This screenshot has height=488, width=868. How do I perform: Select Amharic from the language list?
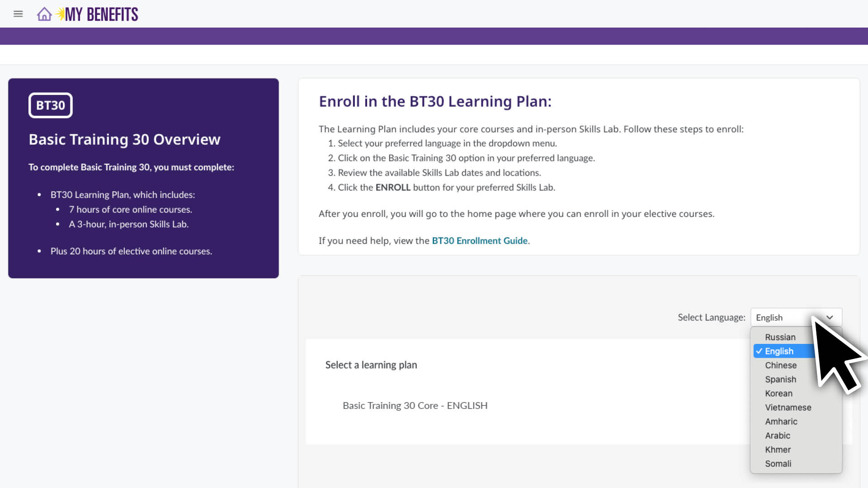coord(781,422)
